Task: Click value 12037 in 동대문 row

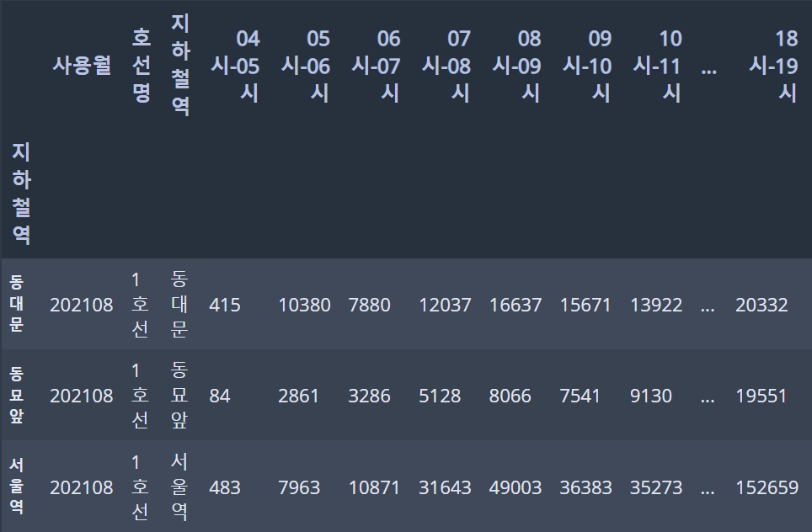Action: (x=445, y=305)
